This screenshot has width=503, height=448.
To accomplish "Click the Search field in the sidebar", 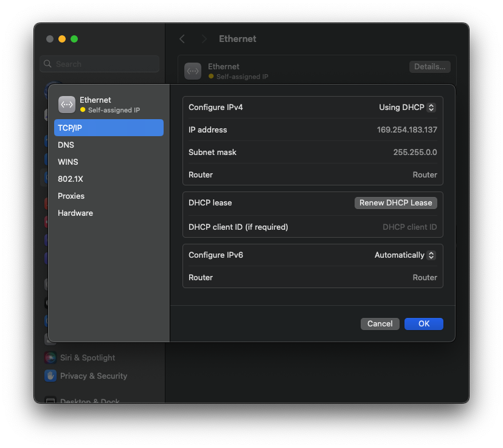I will 100,64.
